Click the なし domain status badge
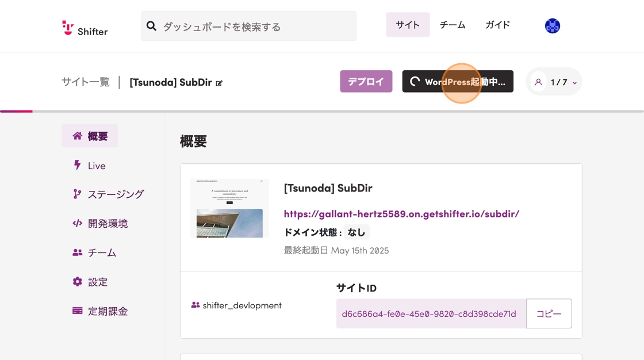This screenshot has width=644, height=360. (x=356, y=232)
